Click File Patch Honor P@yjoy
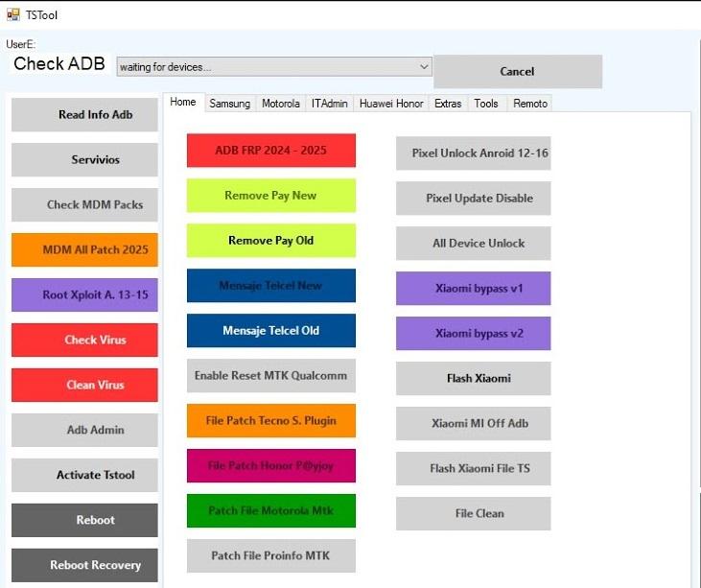 coord(271,465)
